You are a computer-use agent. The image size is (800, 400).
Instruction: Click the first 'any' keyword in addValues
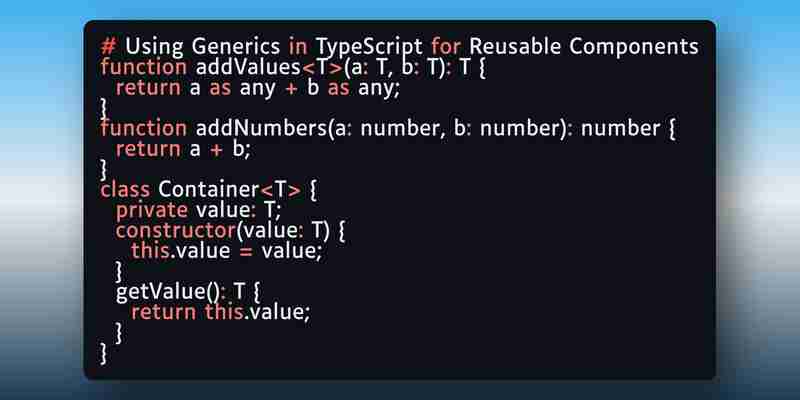(258, 89)
